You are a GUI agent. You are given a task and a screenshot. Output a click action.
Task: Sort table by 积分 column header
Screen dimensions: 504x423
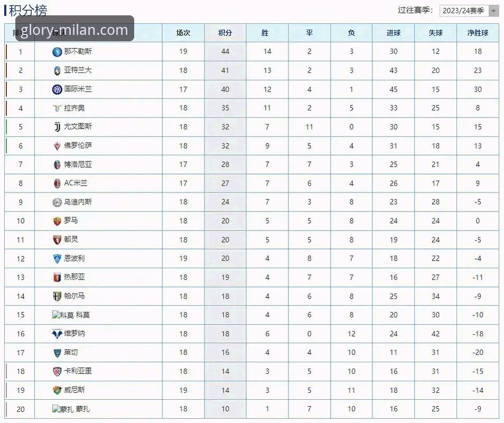click(225, 33)
